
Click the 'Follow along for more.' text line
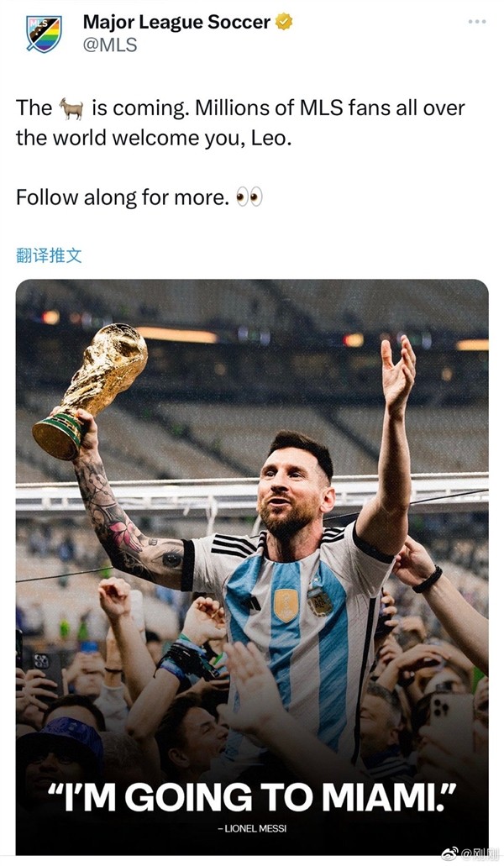(122, 198)
